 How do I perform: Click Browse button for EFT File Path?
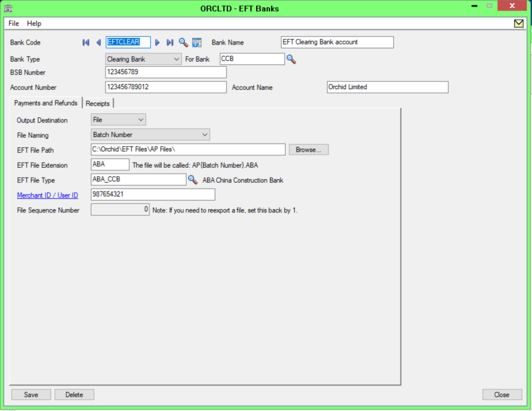click(x=309, y=149)
